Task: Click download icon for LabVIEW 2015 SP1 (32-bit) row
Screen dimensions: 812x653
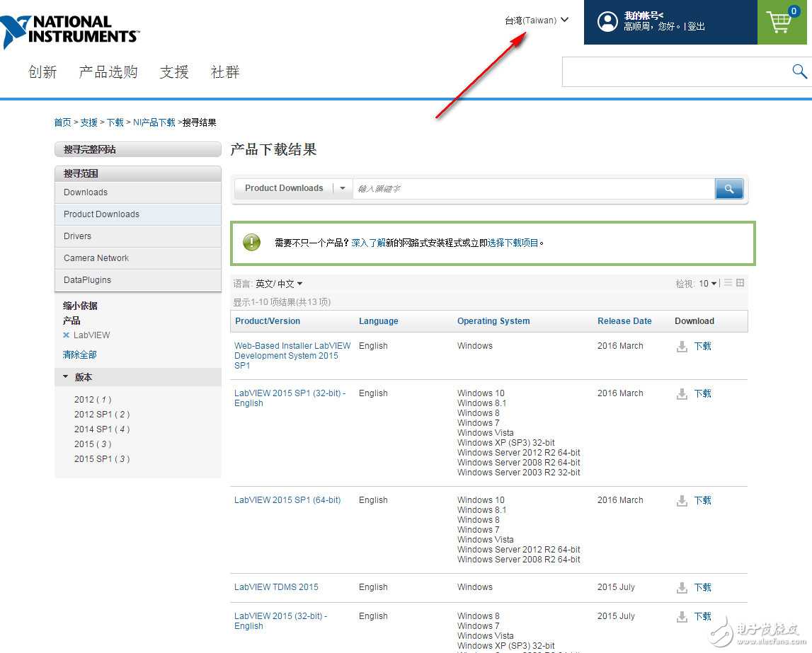Action: [682, 394]
